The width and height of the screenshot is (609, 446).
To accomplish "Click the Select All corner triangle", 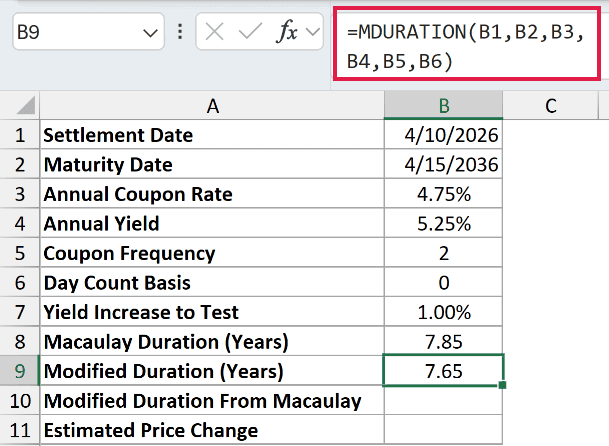I will point(26,105).
